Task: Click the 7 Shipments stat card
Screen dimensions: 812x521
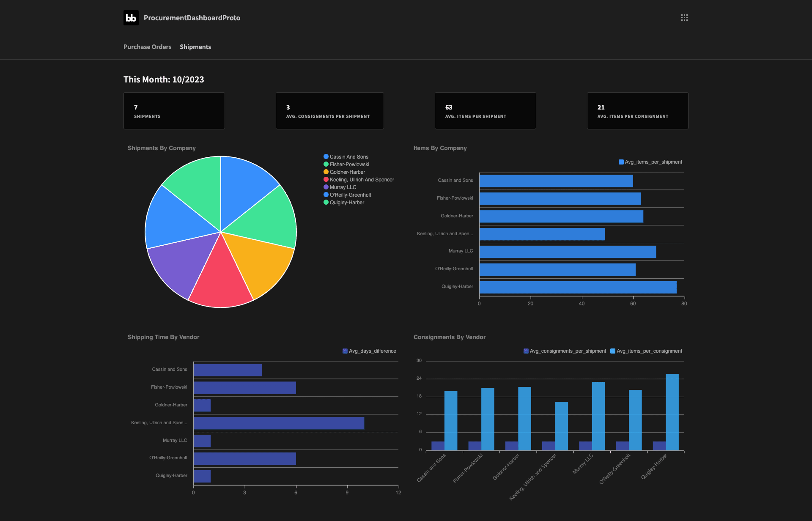Action: [x=174, y=111]
